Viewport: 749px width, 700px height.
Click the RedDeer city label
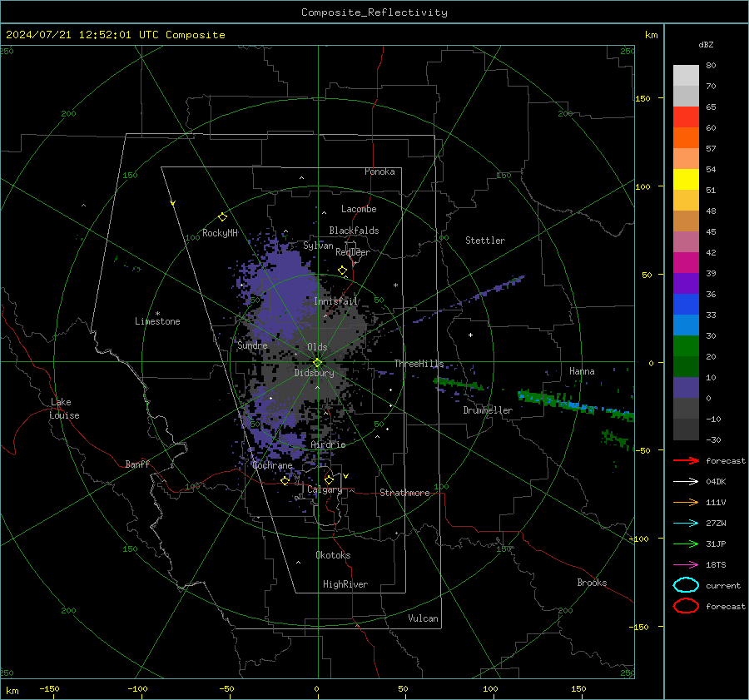click(x=353, y=252)
